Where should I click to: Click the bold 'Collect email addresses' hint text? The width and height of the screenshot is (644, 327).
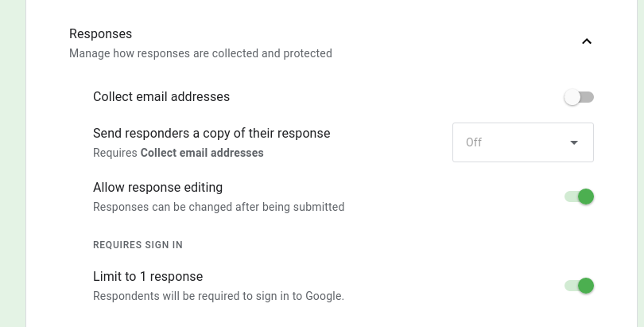point(202,153)
